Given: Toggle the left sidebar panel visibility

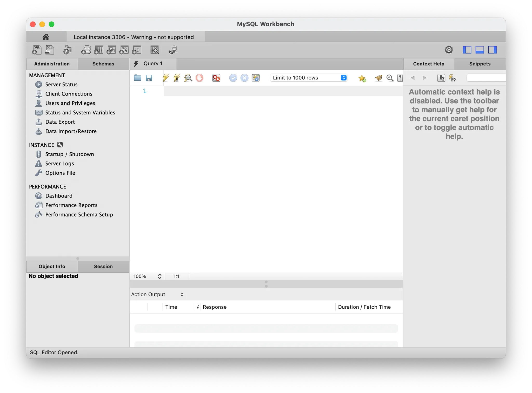Looking at the screenshot, I should point(467,50).
